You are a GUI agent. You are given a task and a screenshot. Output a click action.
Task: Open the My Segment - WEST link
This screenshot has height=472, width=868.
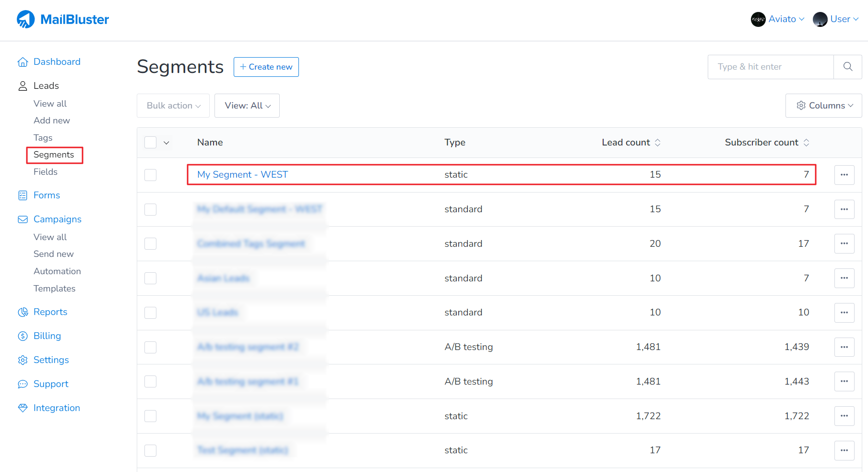pyautogui.click(x=242, y=175)
